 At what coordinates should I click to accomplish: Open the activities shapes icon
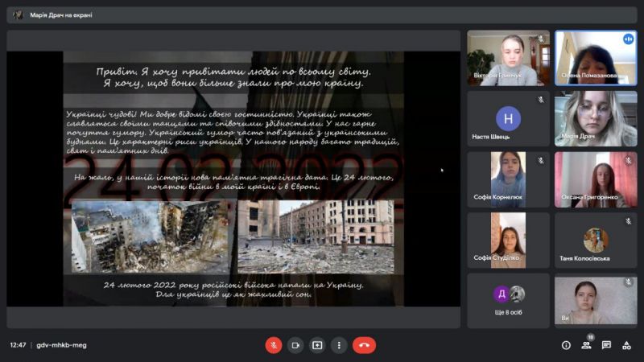click(x=626, y=345)
